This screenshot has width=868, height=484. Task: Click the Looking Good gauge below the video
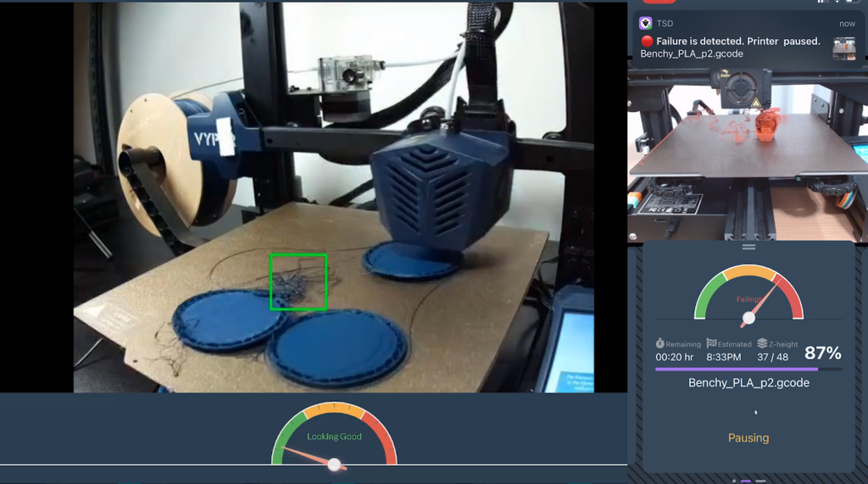point(334,434)
